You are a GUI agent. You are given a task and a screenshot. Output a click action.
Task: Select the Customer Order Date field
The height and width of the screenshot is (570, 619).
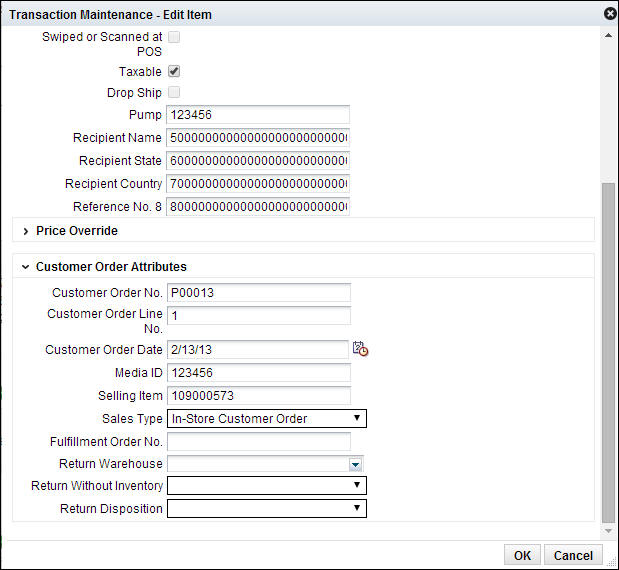(258, 350)
